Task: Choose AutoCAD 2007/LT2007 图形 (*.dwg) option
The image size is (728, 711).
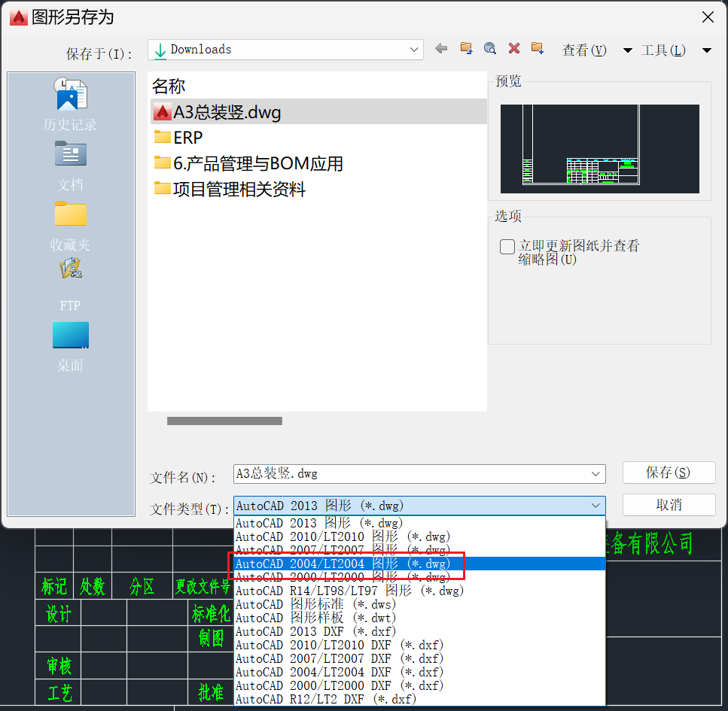Action: pos(420,550)
